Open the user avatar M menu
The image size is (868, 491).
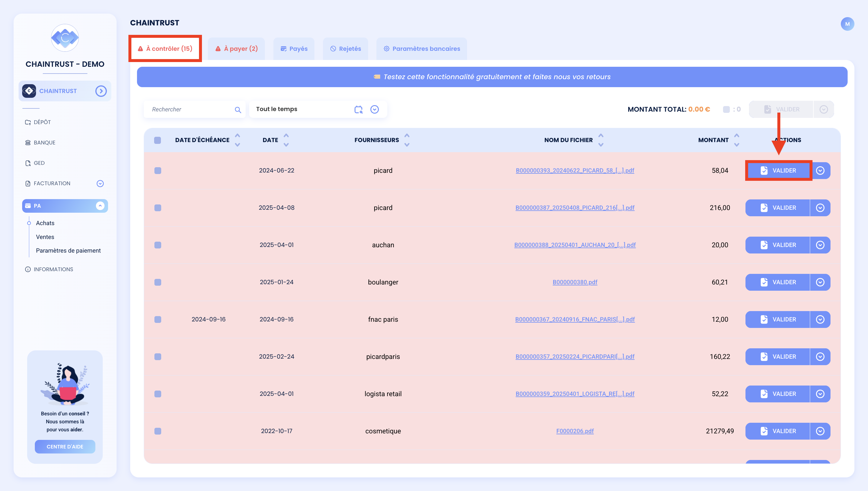pyautogui.click(x=847, y=24)
